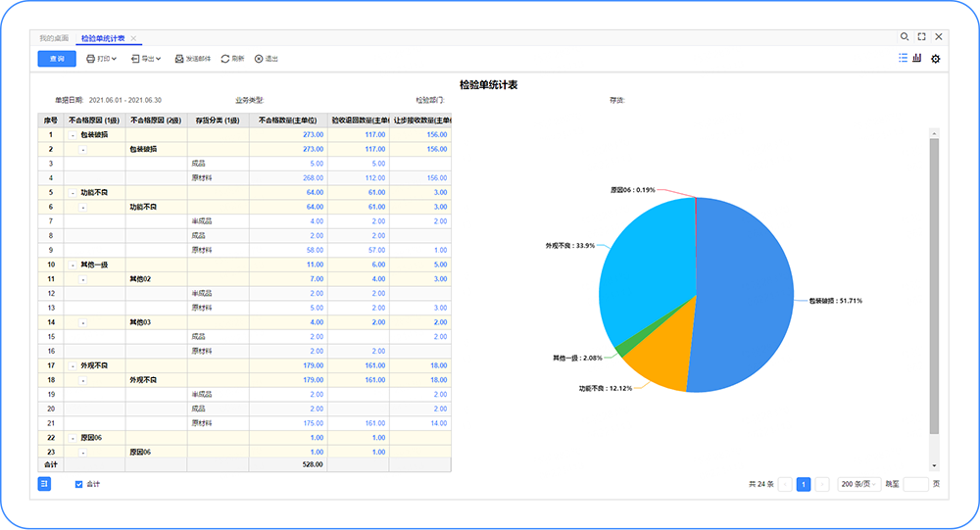Click the blue 包装破损 pie slice

(x=745, y=294)
